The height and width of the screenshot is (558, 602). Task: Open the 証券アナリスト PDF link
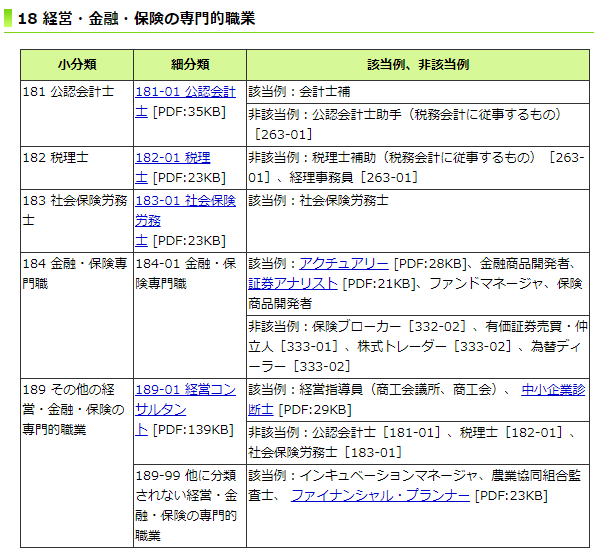tap(293, 284)
